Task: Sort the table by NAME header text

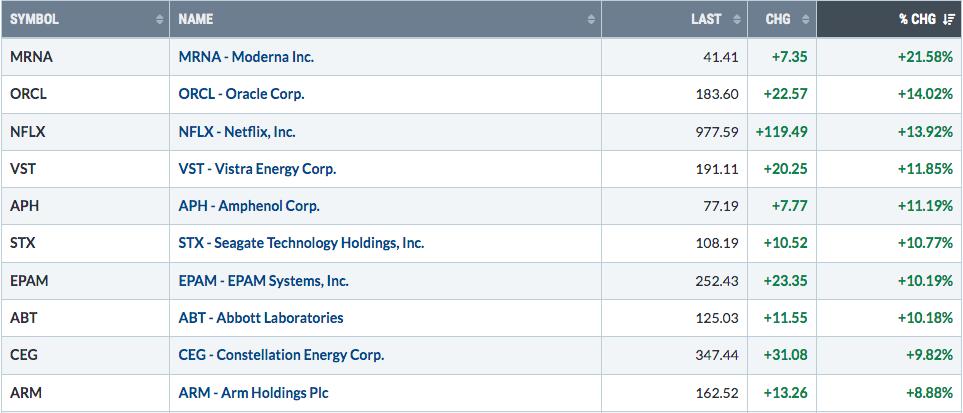Action: pos(195,20)
